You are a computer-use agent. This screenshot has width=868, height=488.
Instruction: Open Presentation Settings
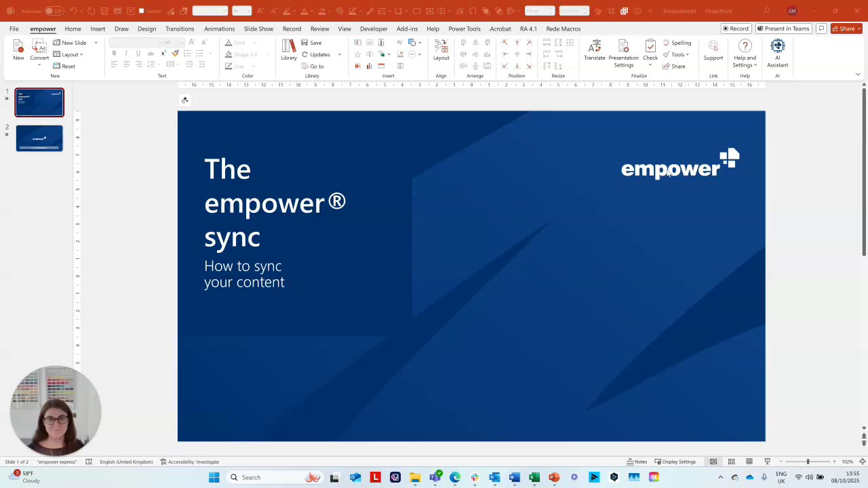(623, 53)
